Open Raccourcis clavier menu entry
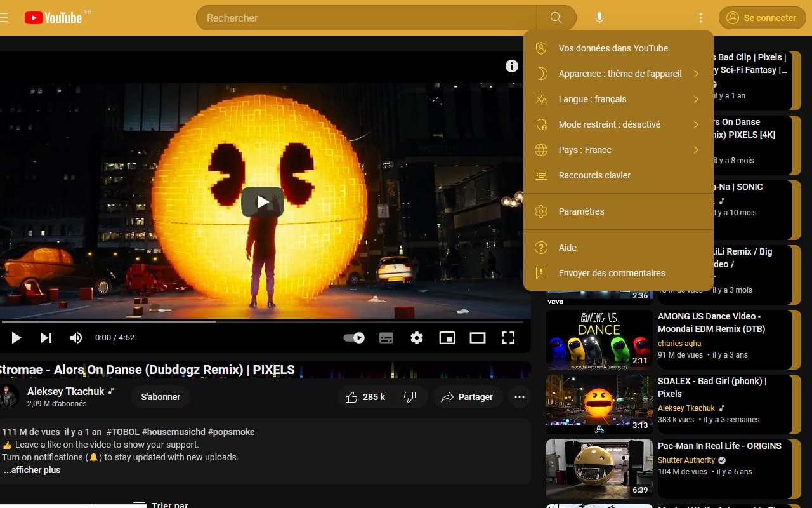This screenshot has width=812, height=508. [619, 175]
